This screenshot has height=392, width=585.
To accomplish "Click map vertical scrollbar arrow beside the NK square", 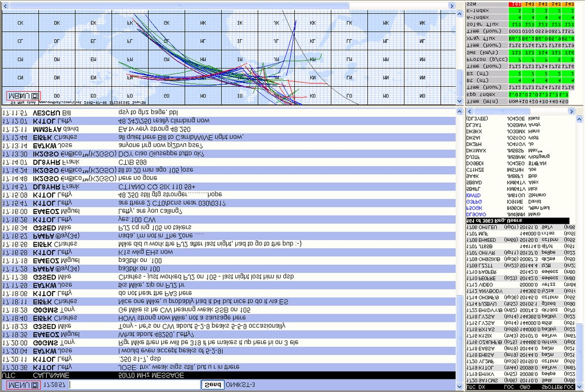I will [x=459, y=14].
